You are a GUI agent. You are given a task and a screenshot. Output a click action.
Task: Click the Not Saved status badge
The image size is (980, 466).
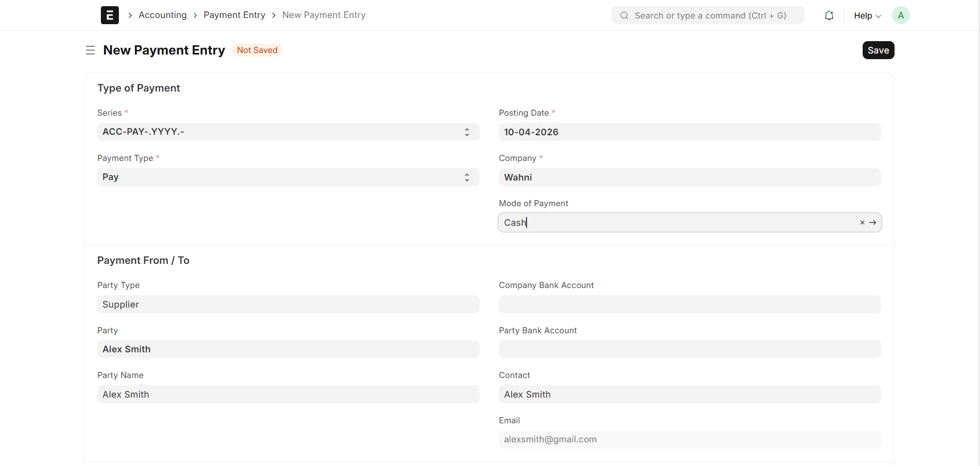point(257,50)
